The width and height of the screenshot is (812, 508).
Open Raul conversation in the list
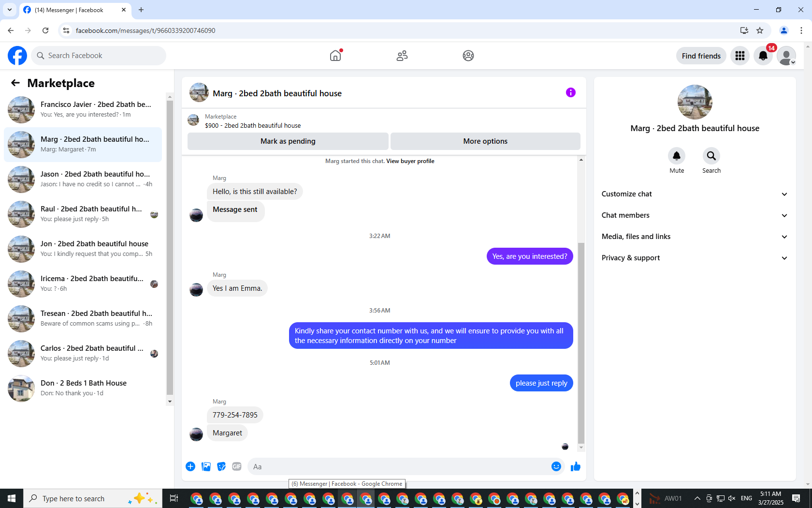coord(83,214)
